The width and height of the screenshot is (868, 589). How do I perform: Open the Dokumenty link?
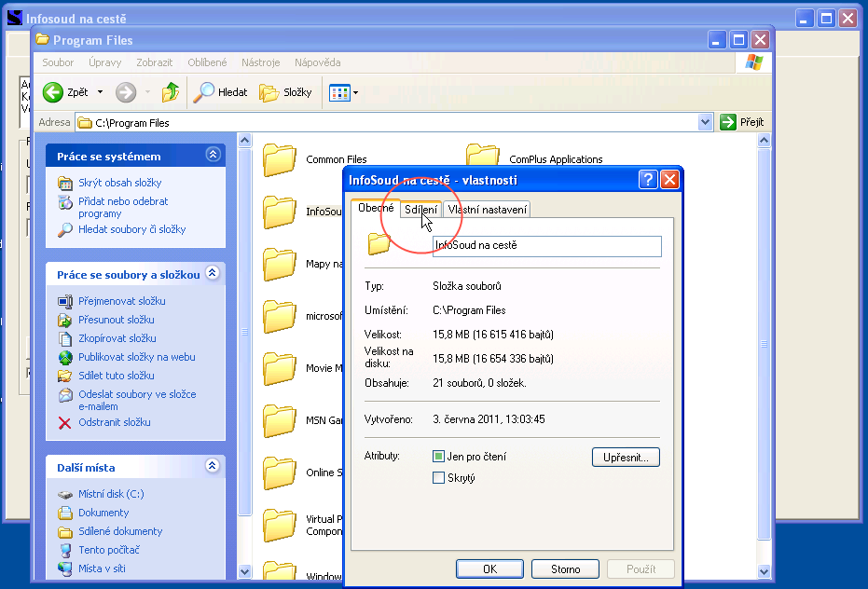pos(103,514)
